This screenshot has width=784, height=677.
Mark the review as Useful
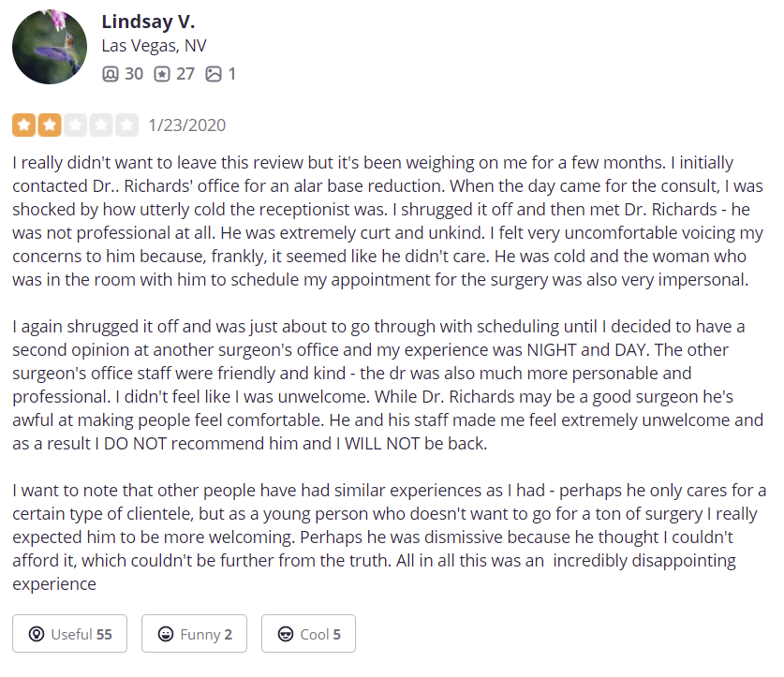pyautogui.click(x=70, y=634)
